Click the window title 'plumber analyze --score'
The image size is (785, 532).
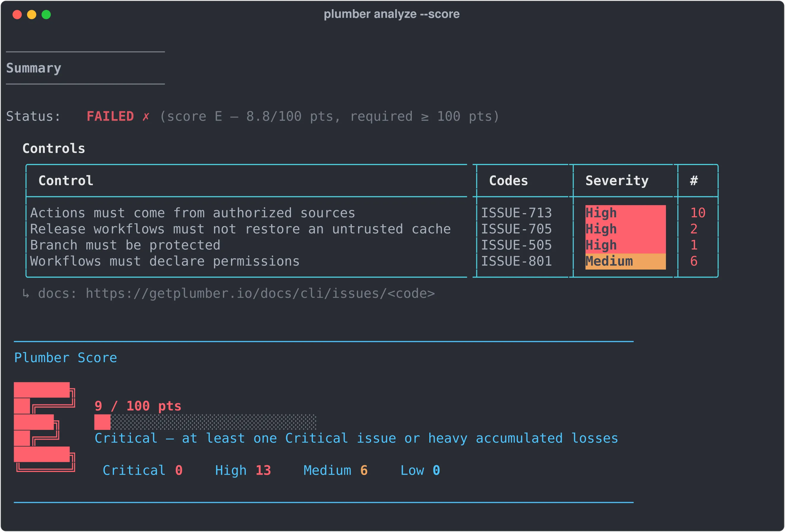(392, 14)
